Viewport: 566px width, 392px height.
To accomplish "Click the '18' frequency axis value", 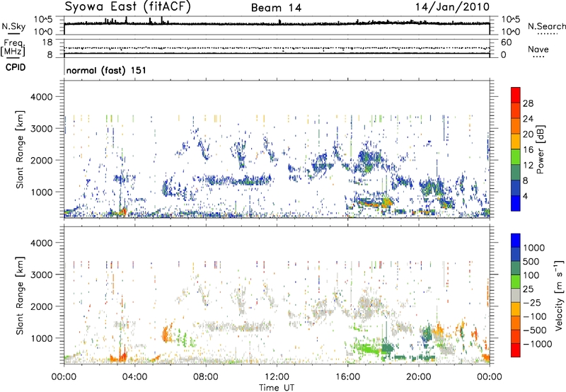I will coord(47,42).
